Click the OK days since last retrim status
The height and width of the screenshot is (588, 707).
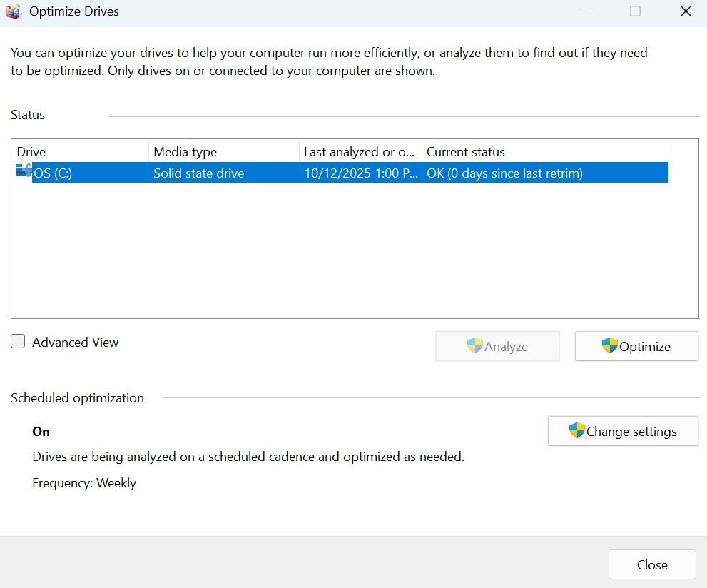point(504,173)
